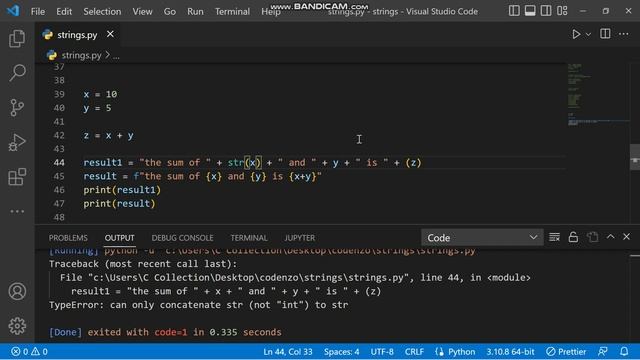Change end of line sequence CRLF
Image resolution: width=640 pixels, height=360 pixels.
click(x=414, y=351)
